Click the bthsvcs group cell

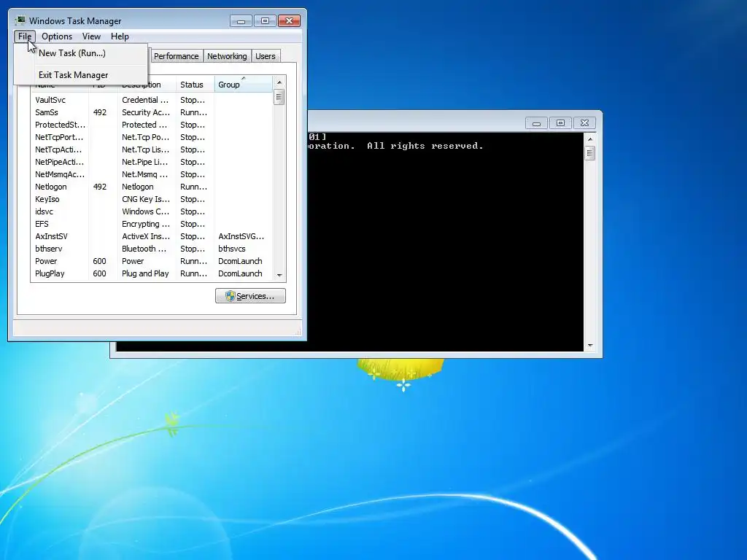pos(231,249)
